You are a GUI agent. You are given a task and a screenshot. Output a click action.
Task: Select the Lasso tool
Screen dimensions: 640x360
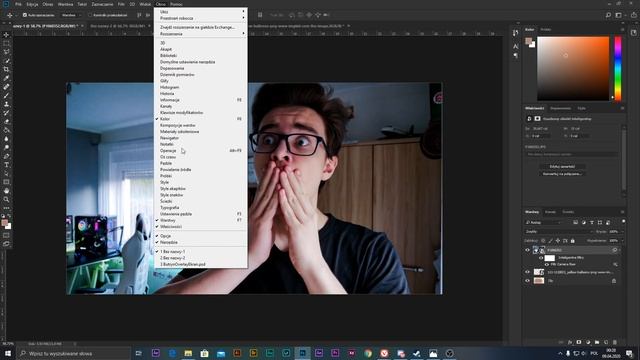point(6,52)
